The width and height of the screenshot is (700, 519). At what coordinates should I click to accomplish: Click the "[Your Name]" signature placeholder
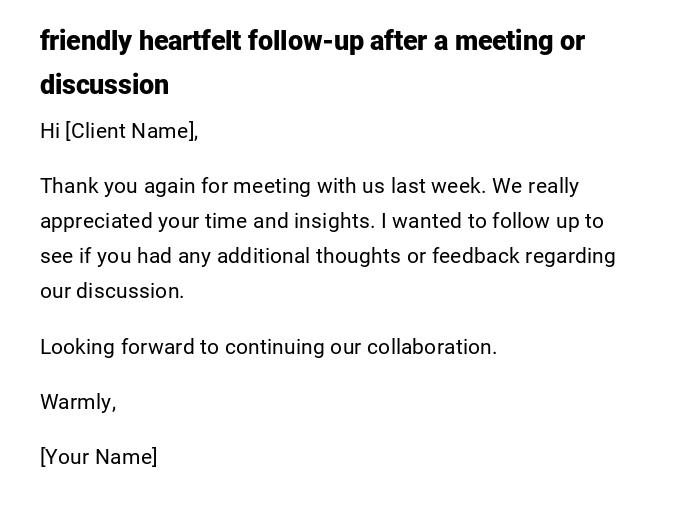point(98,457)
